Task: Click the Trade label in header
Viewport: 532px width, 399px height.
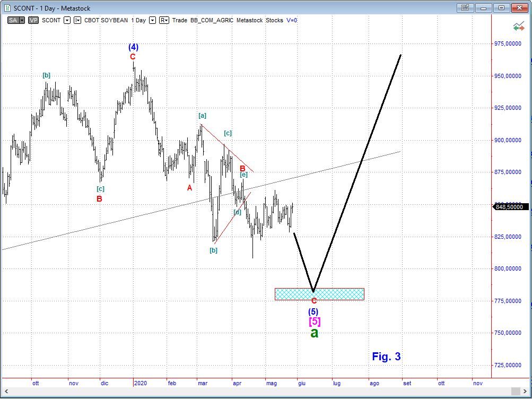Action: (180, 20)
